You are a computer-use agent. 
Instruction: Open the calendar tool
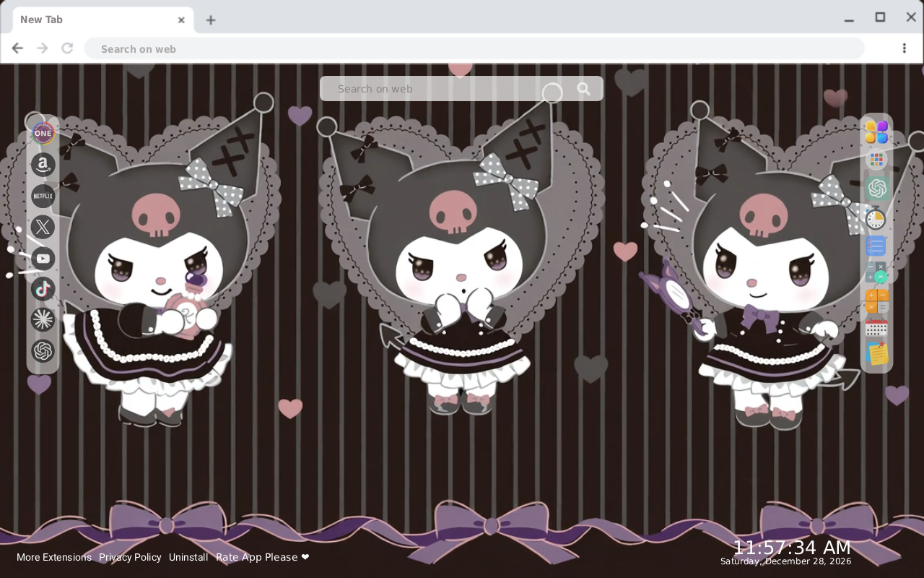click(x=876, y=328)
